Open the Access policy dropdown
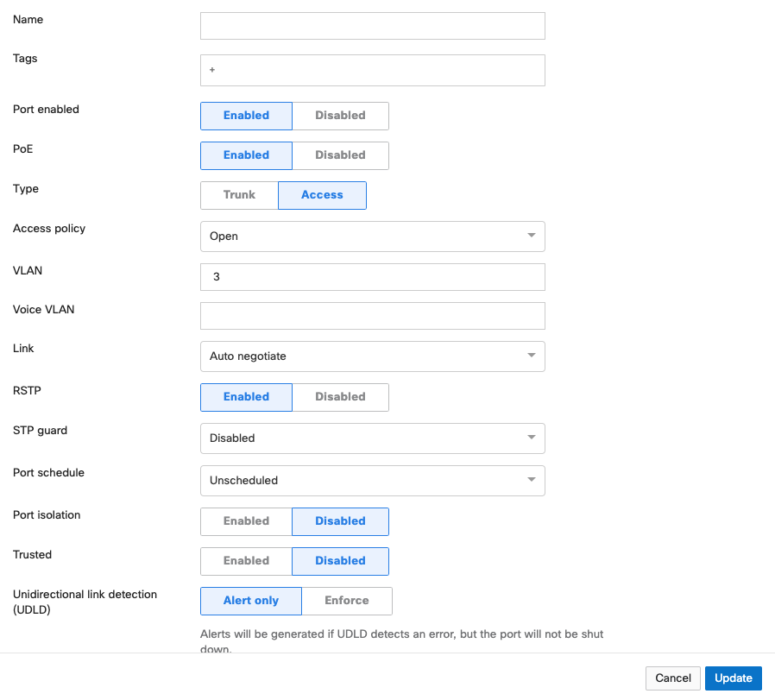The width and height of the screenshot is (775, 700). (x=372, y=236)
